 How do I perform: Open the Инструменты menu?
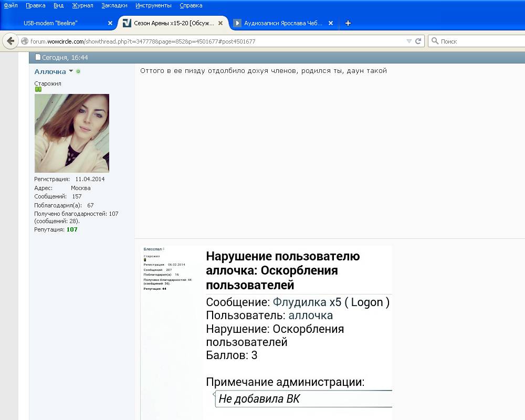pos(153,5)
